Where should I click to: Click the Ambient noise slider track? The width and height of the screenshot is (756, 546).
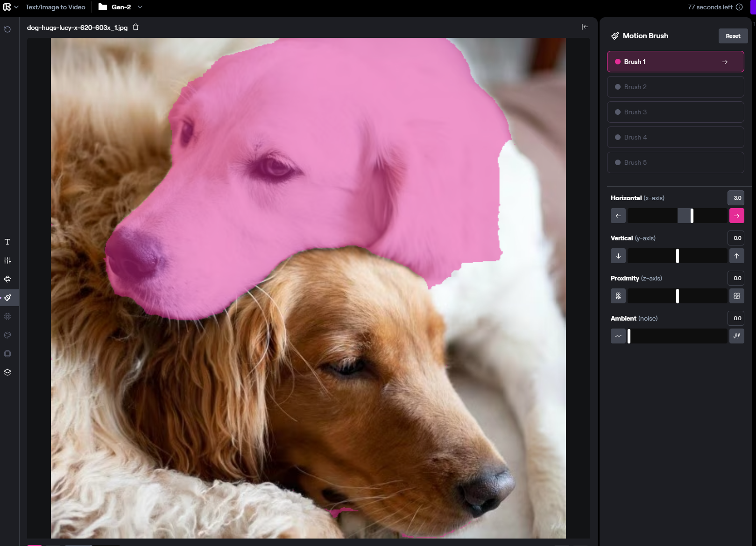(x=677, y=336)
